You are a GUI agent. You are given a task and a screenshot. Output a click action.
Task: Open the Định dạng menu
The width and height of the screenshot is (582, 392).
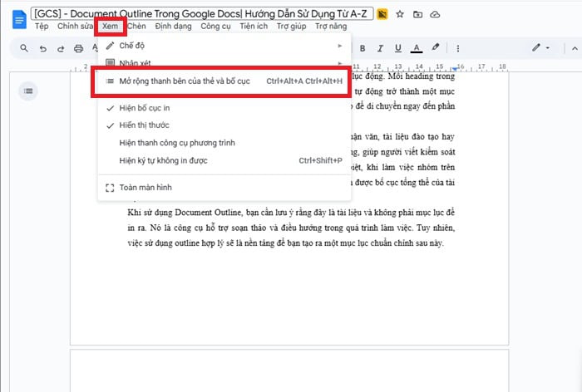[x=173, y=27]
